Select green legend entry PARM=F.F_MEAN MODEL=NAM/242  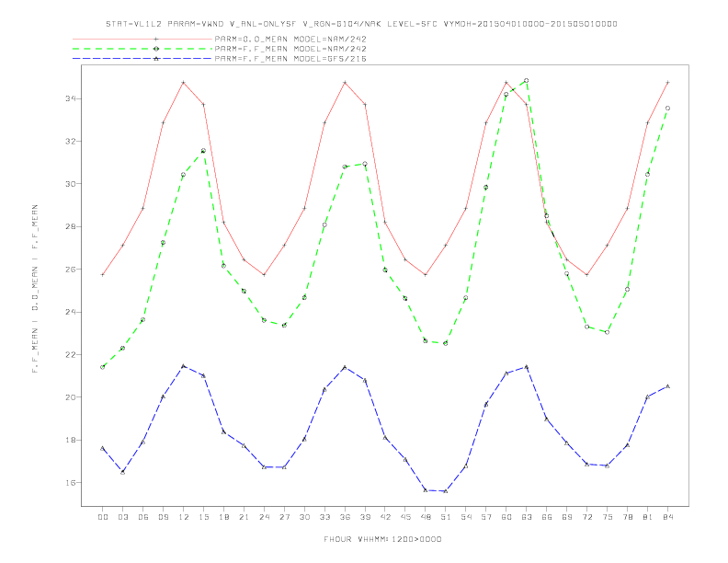click(290, 49)
